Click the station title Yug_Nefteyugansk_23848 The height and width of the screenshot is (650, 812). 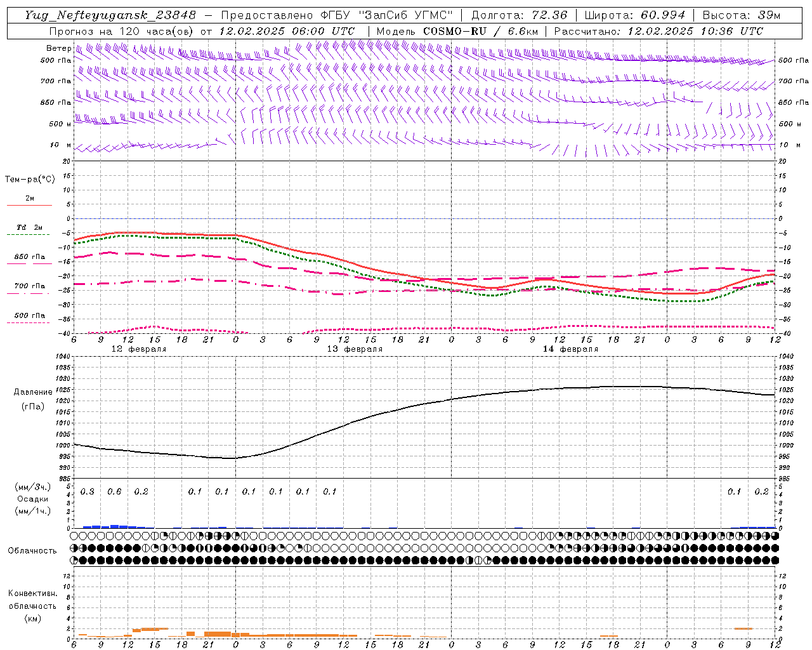pyautogui.click(x=110, y=15)
